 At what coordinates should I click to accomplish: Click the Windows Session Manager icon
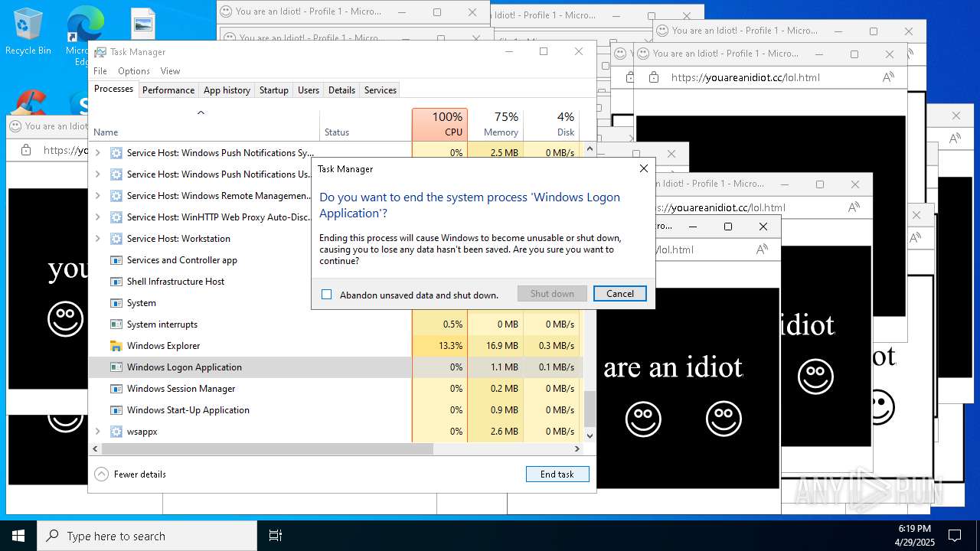116,389
